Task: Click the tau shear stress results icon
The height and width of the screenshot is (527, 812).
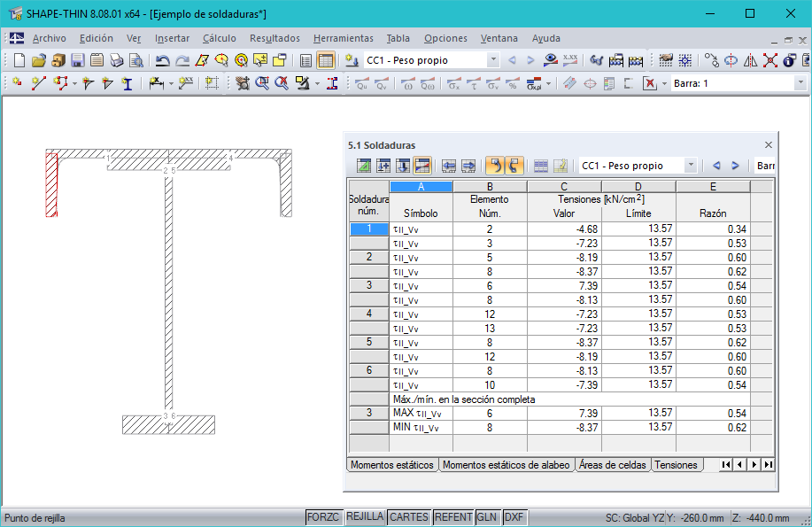Action: click(x=474, y=83)
